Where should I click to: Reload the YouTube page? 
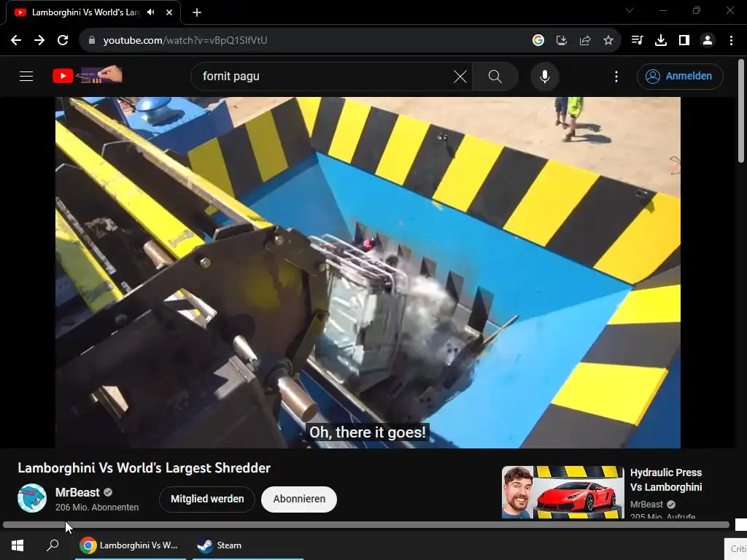63,41
